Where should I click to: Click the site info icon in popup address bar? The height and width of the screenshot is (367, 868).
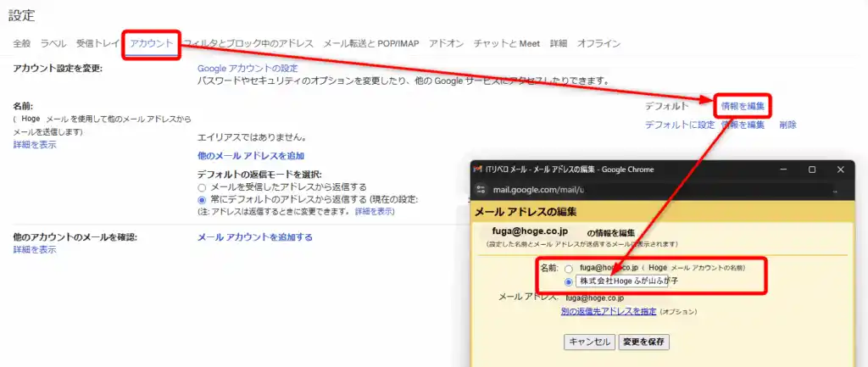point(480,190)
